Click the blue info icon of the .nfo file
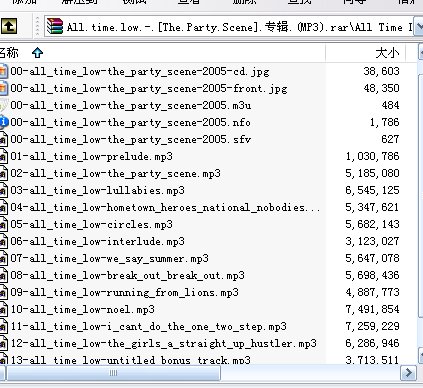The height and width of the screenshot is (388, 423). [x=4, y=122]
